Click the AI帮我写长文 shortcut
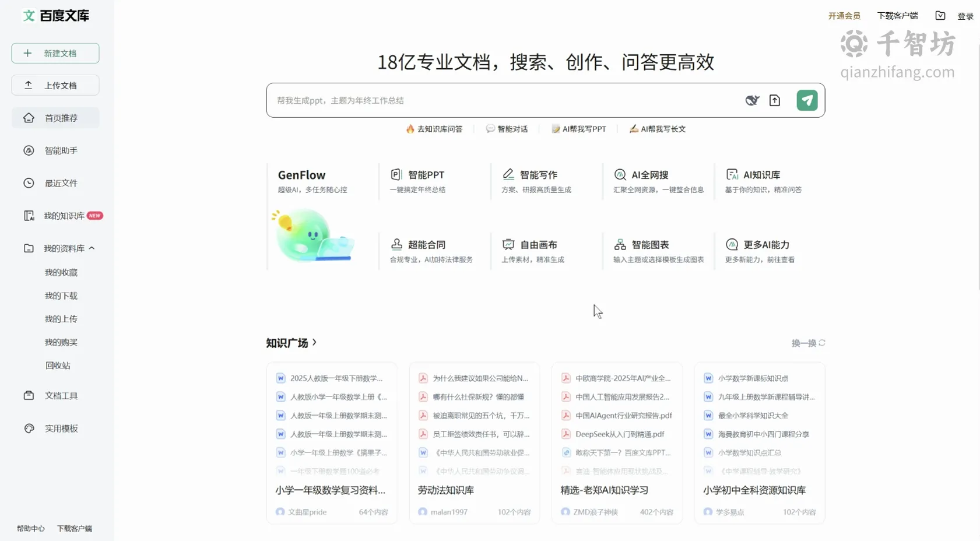This screenshot has height=541, width=980. point(658,129)
